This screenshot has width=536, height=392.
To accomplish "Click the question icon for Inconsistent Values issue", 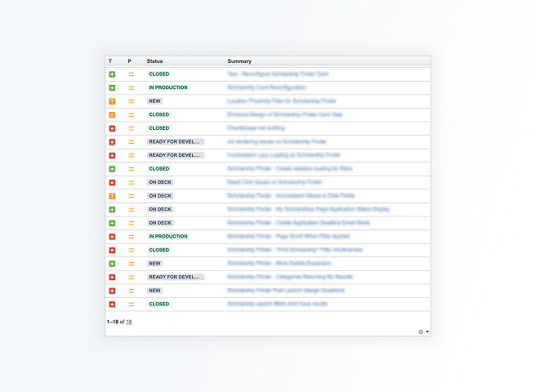I will coord(112,196).
